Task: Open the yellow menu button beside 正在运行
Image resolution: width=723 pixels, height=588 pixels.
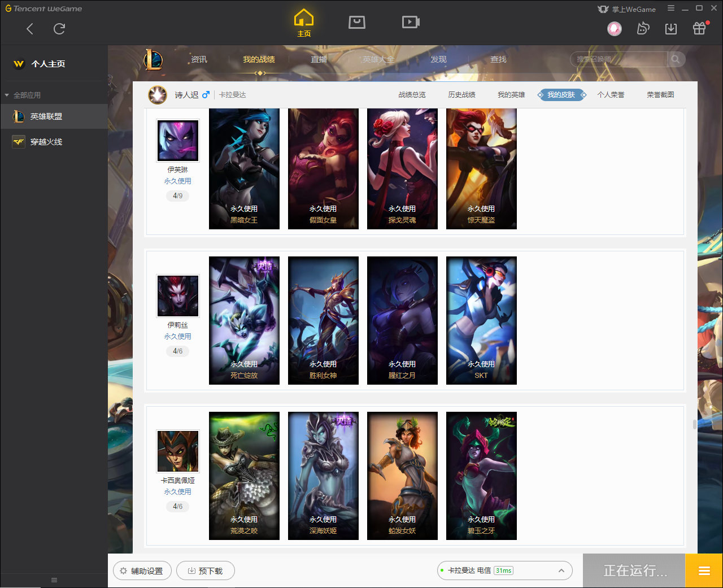Action: point(704,570)
